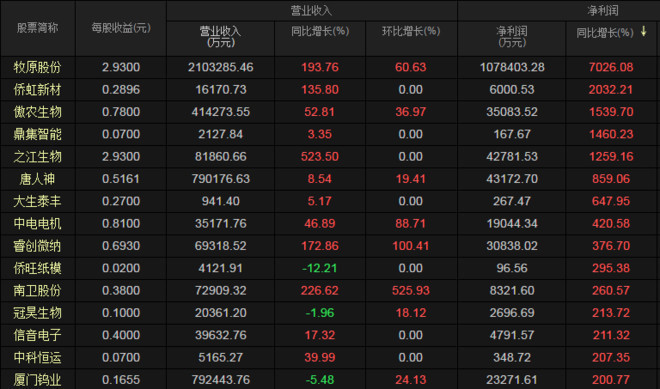
Task: Select the 净利润 group header
Action: point(603,11)
